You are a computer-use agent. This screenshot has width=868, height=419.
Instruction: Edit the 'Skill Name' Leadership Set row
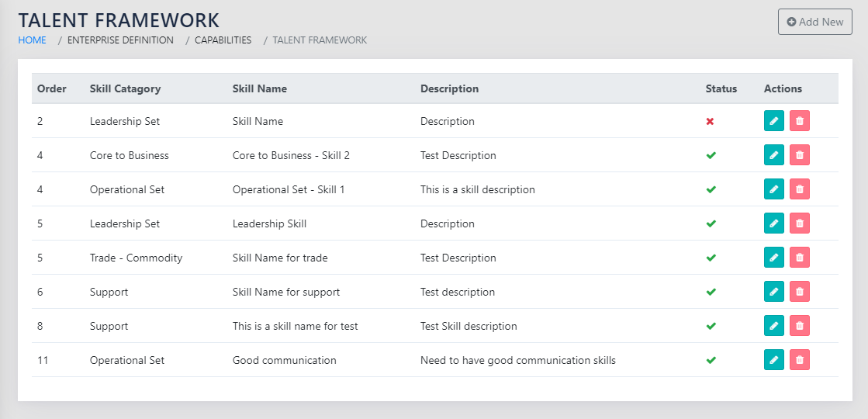pyautogui.click(x=773, y=121)
